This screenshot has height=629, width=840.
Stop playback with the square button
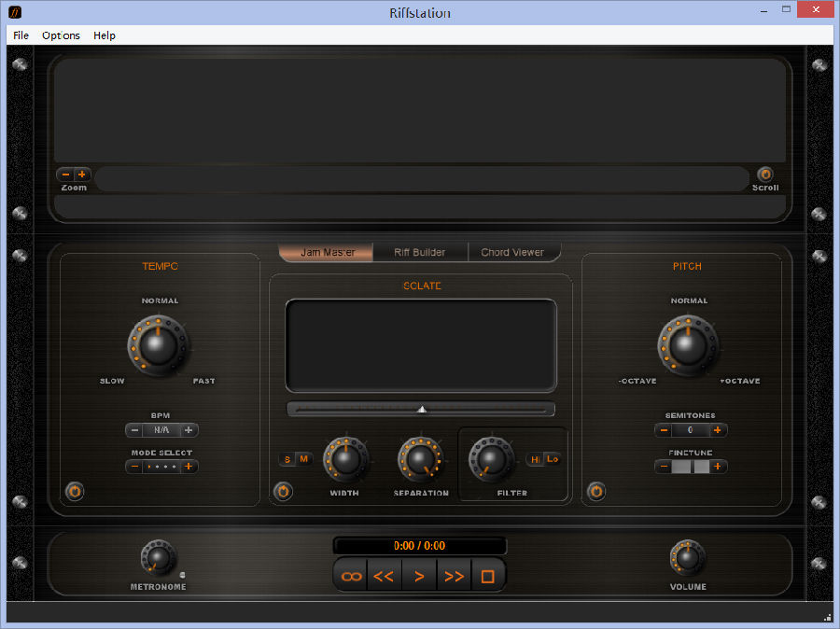point(487,576)
